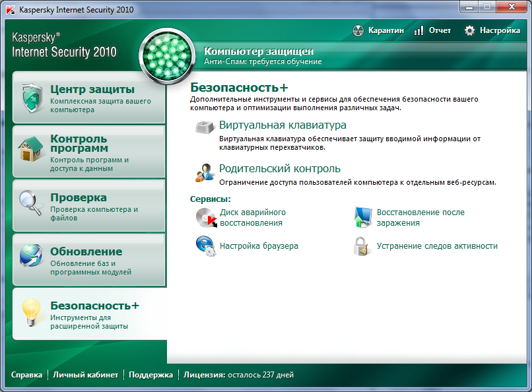Click the post-infection recovery monitor icon
Screen dimensions: 532x392
pyautogui.click(x=363, y=218)
